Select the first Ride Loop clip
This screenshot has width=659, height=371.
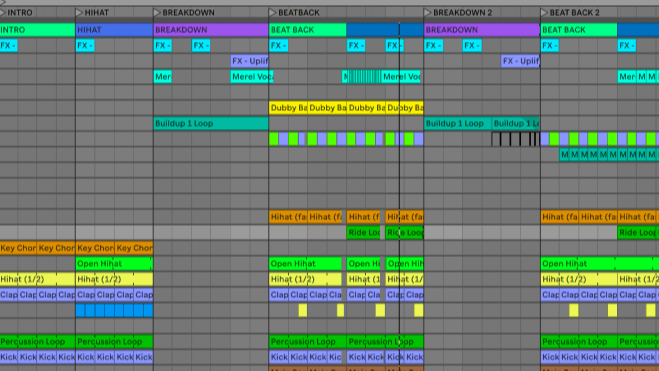[x=364, y=232]
